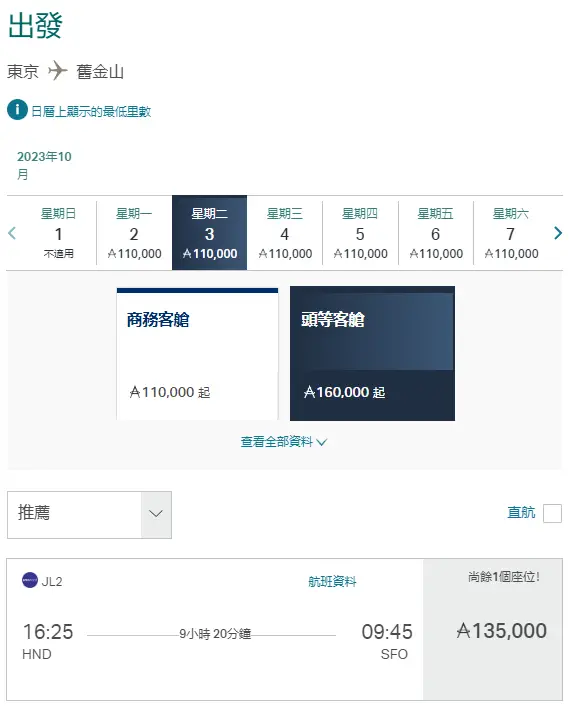Click the 出發 heading
The width and height of the screenshot is (569, 709).
[x=35, y=26]
